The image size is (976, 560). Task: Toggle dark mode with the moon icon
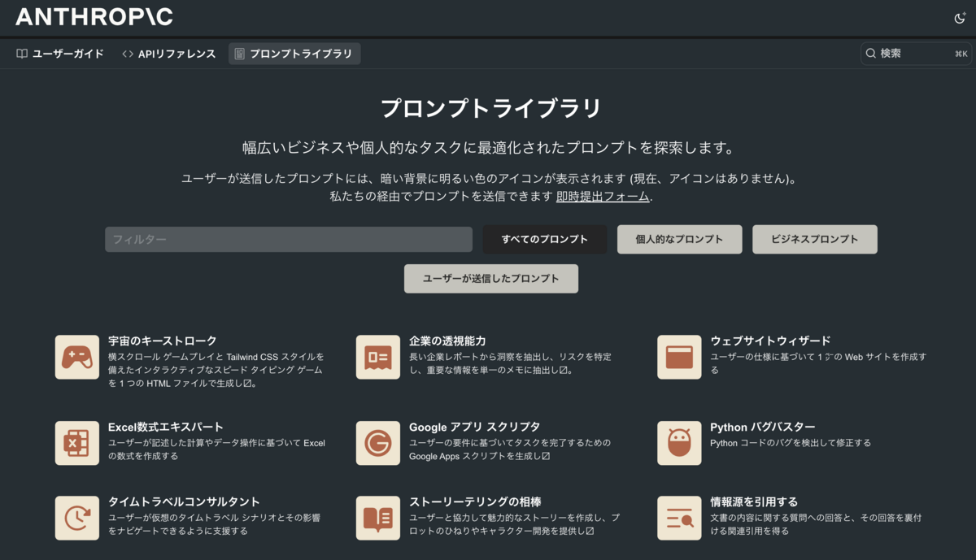coord(960,17)
